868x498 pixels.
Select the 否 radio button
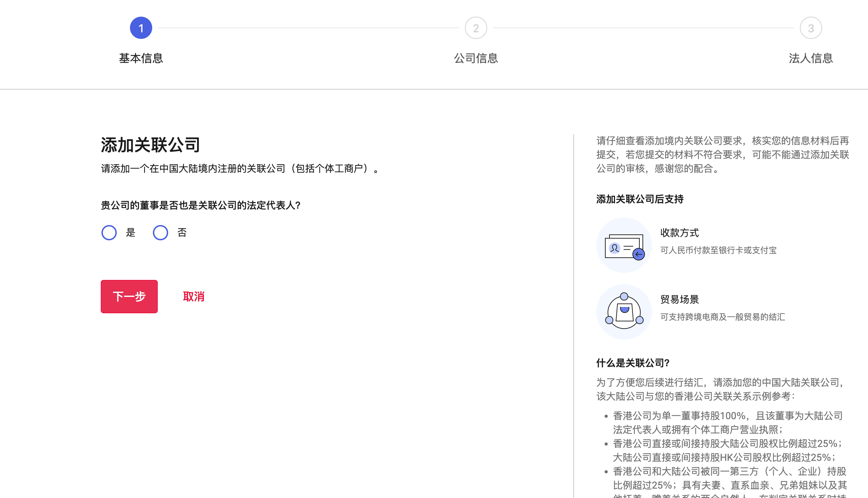point(160,233)
